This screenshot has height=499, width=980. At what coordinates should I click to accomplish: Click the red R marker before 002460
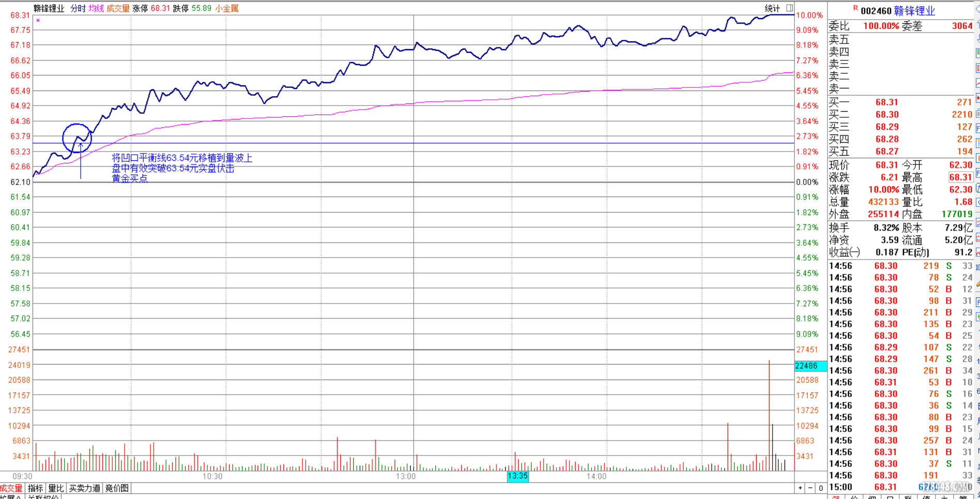tap(855, 8)
